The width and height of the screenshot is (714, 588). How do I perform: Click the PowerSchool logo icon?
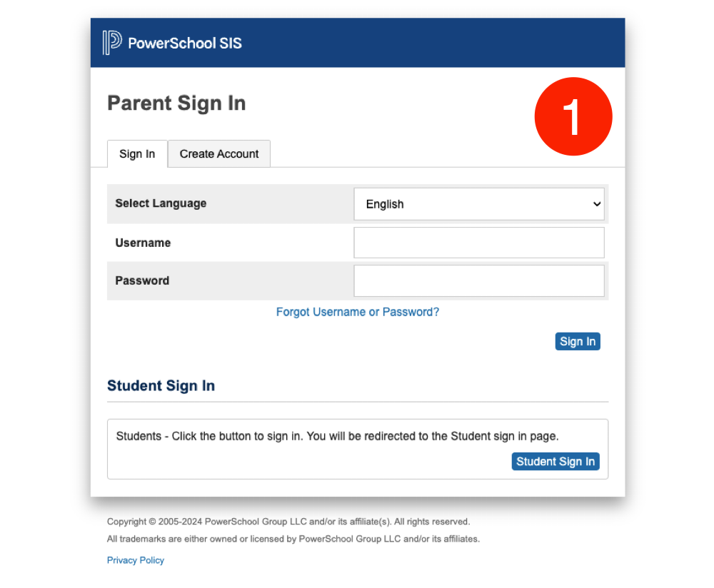(x=112, y=43)
